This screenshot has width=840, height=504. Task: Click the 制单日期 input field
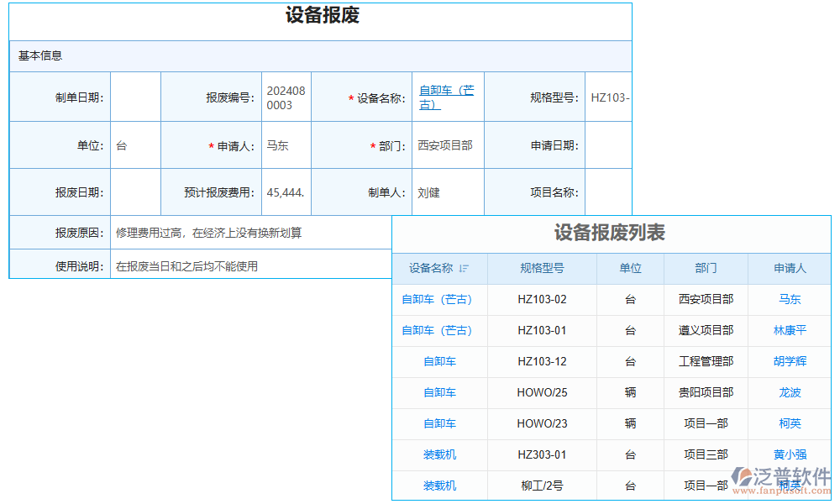[134, 96]
